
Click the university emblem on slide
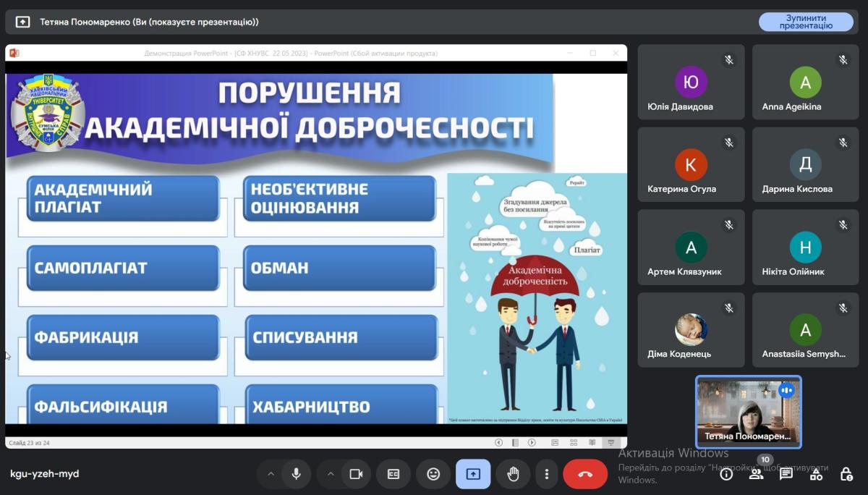(x=48, y=111)
